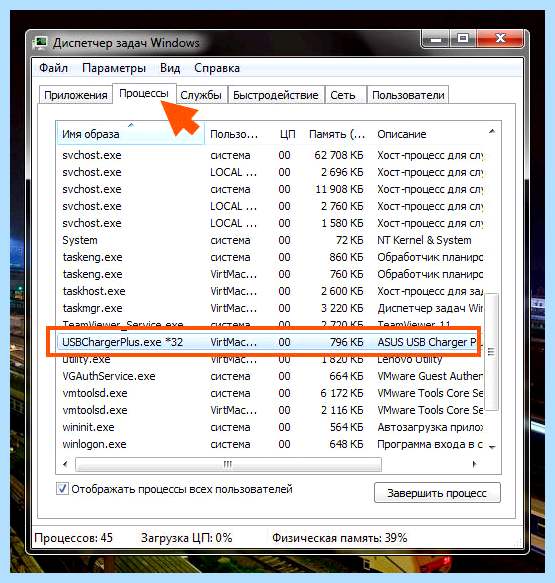Sort by ЦП column header
The height and width of the screenshot is (583, 555).
pyautogui.click(x=287, y=134)
